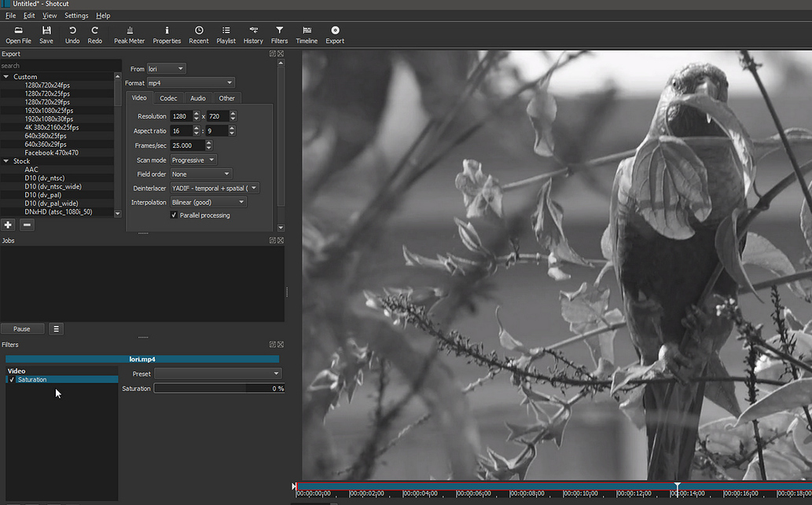The image size is (812, 505).
Task: Open the History panel
Action: 252,33
